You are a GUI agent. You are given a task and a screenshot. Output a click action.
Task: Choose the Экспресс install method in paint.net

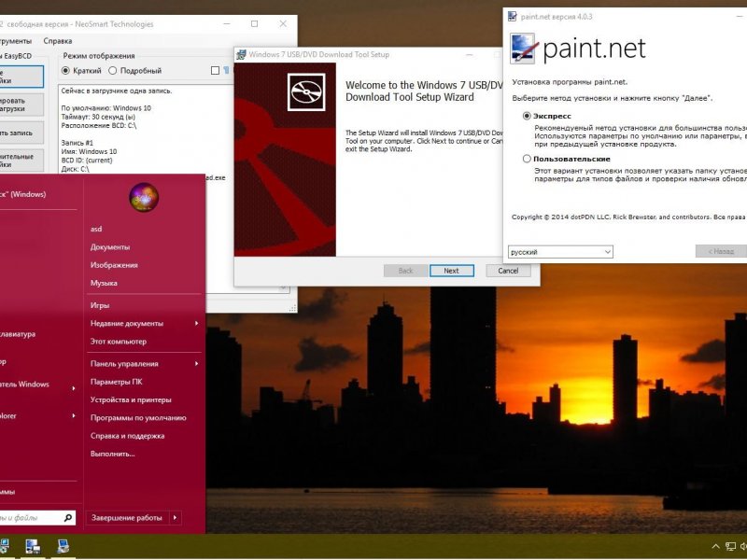[547, 116]
